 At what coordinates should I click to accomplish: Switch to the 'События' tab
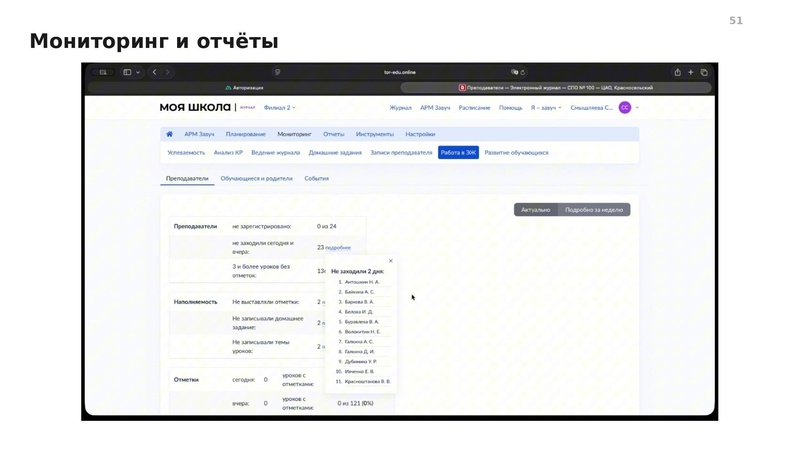click(x=317, y=179)
